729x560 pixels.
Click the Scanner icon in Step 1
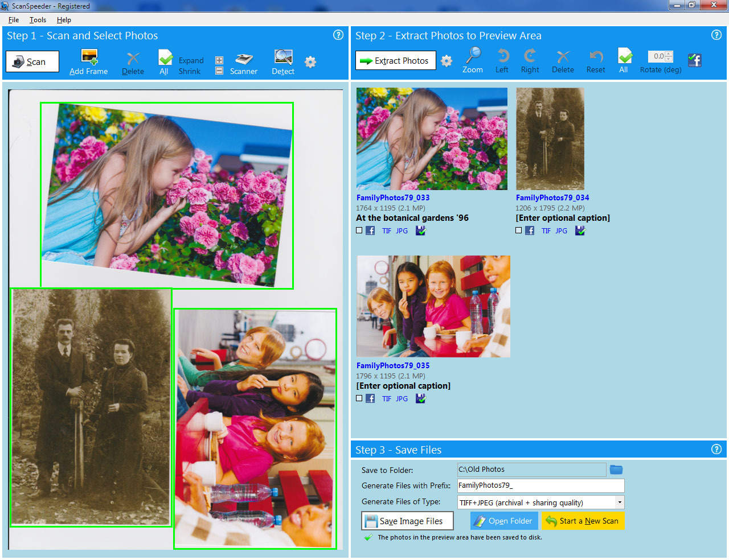[244, 59]
